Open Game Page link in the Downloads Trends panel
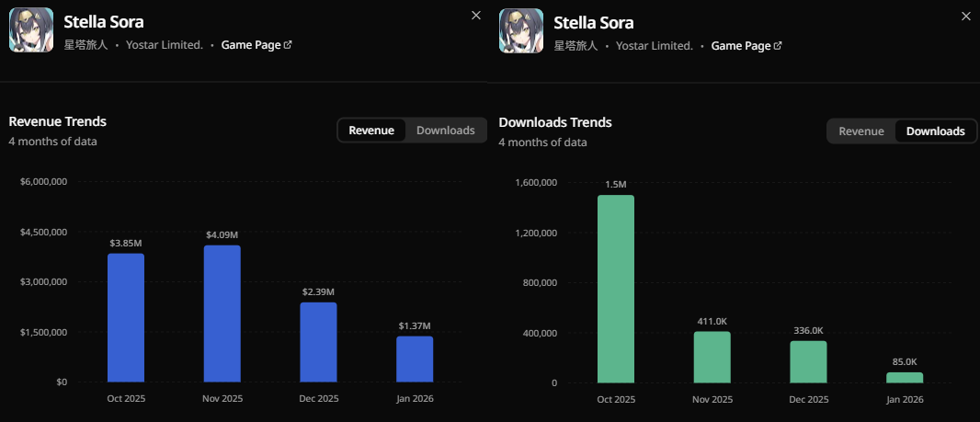Screen dimensions: 980x422 740,45
